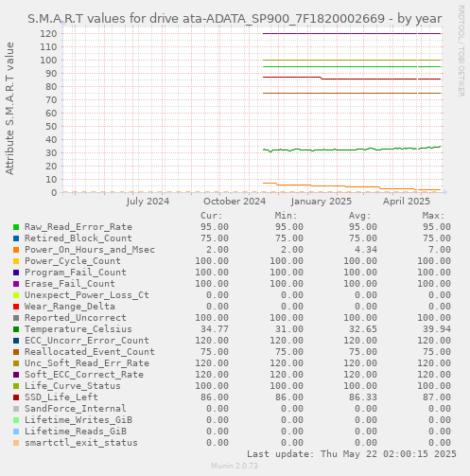This screenshot has width=470, height=476.
Task: Click the ECC_Uncorr_Error_Count legend label
Action: tap(87, 341)
